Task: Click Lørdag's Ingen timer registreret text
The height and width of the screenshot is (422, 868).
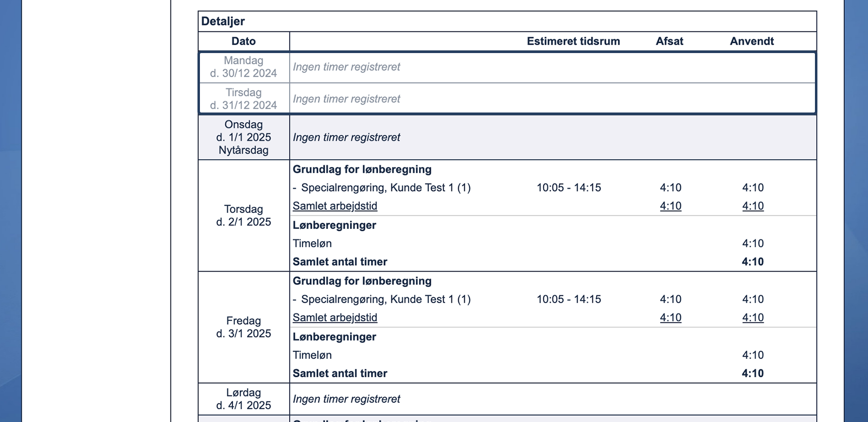Action: (346, 399)
